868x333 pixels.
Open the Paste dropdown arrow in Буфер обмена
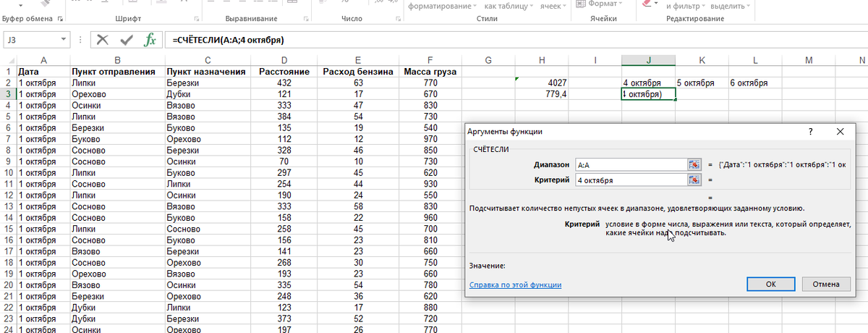(x=21, y=4)
